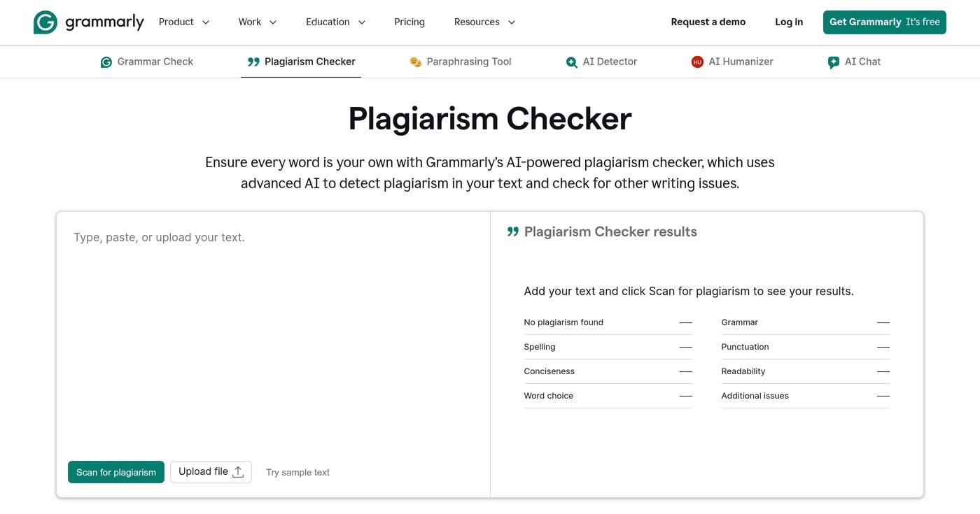
Task: Click the AI Humanizer red icon
Action: point(697,62)
